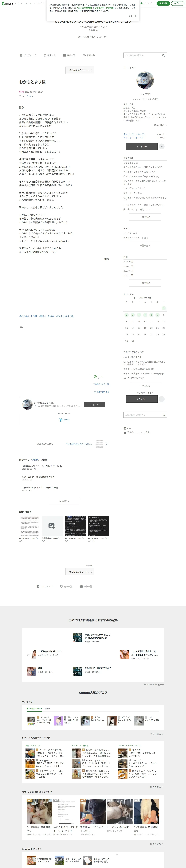
Task: Click the フォロー button in ジャツビ follow box
Action: pyautogui.click(x=94, y=404)
